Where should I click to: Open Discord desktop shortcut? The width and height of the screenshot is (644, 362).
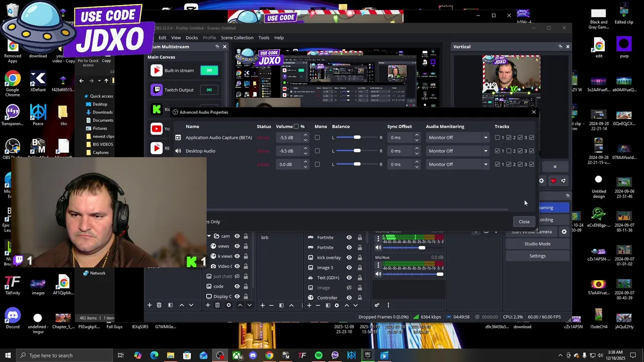pyautogui.click(x=13, y=319)
